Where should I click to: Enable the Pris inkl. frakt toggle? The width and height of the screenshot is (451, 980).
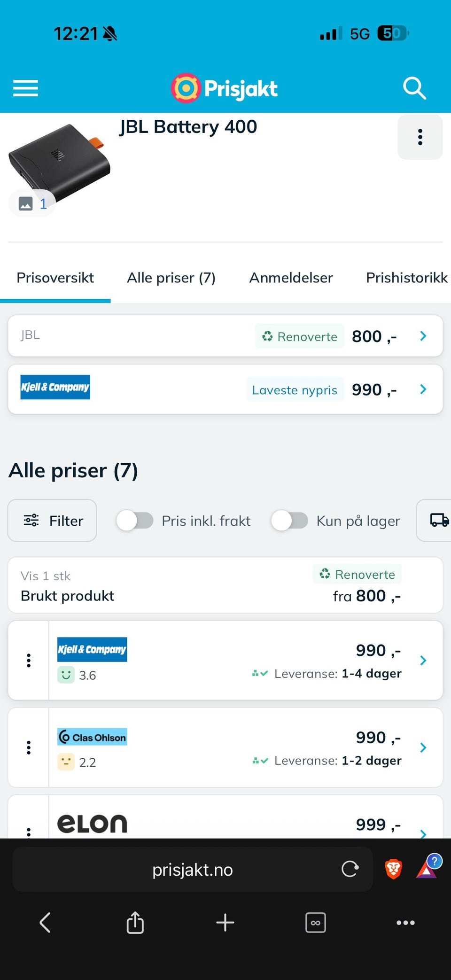tap(135, 521)
